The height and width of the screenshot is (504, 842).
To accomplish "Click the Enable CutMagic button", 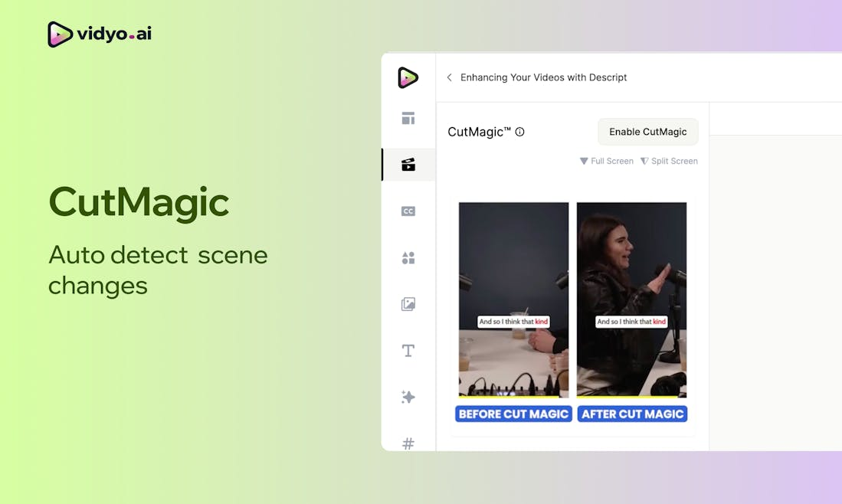I will pos(647,132).
